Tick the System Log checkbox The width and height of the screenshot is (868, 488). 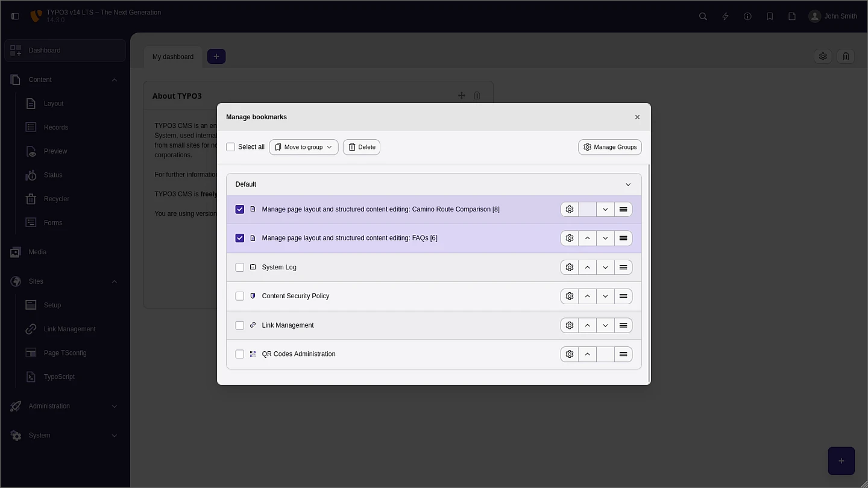240,267
